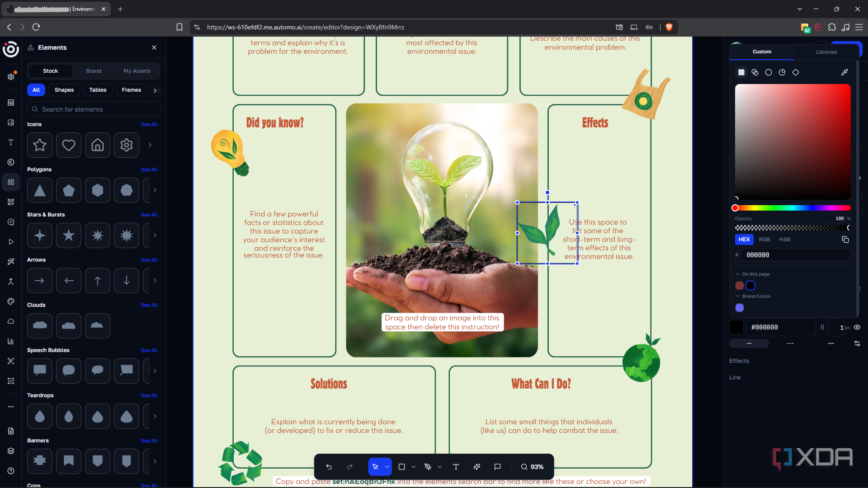Open the comment tool in bottom toolbar
Image resolution: width=868 pixels, height=488 pixels.
pos(497,467)
